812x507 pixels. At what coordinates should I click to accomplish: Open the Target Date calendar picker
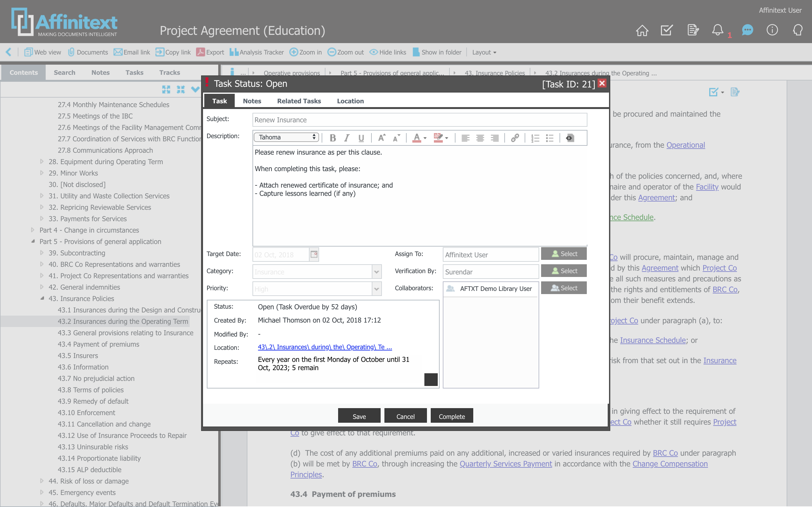[314, 254]
